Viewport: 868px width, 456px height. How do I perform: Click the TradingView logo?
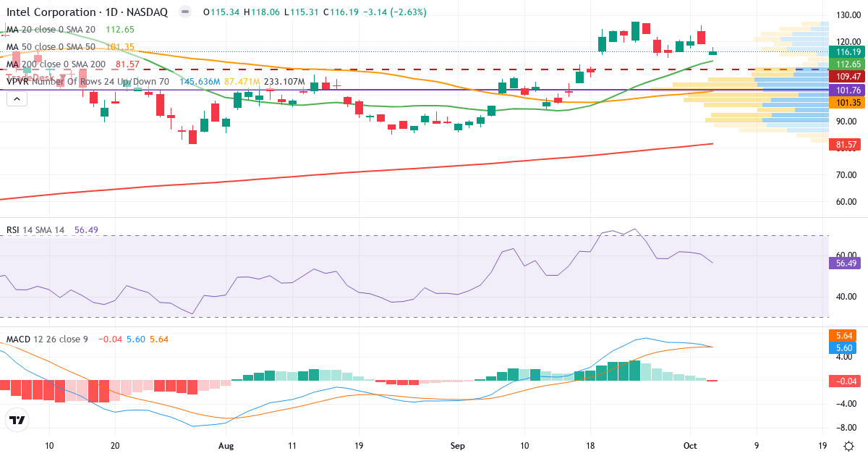pyautogui.click(x=17, y=420)
